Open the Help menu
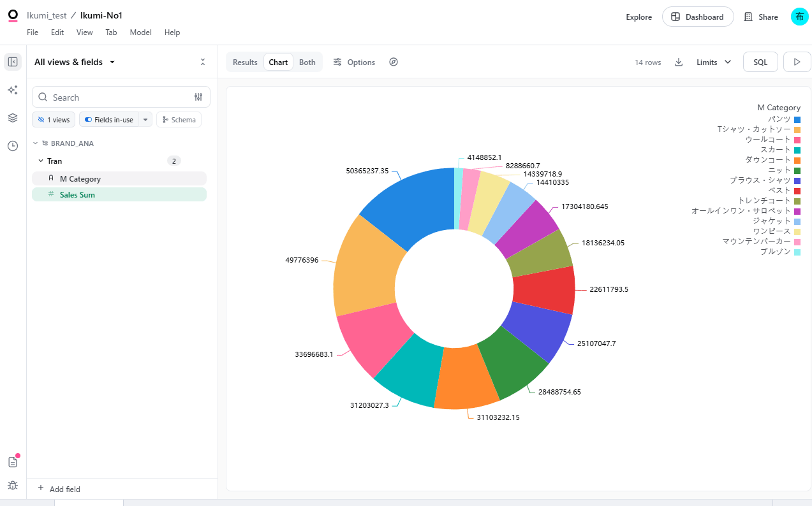Screen dimensions: 812x506 172,33
